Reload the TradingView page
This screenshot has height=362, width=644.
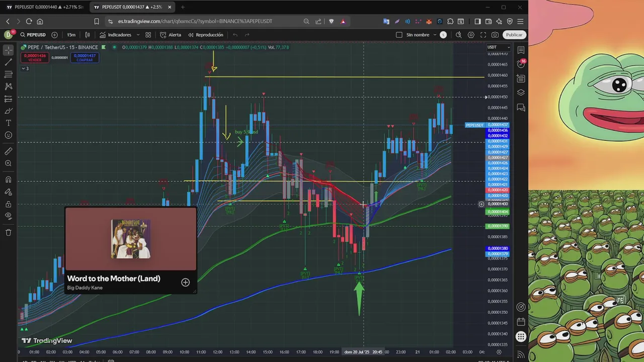point(29,21)
